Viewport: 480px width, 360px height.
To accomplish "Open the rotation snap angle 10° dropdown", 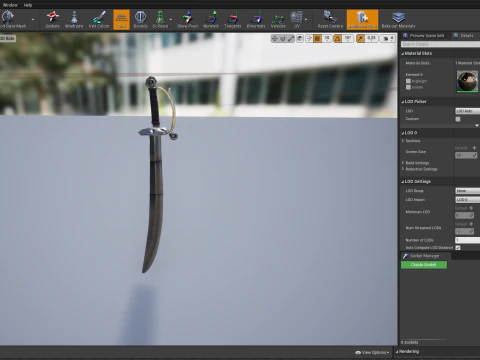I will click(x=348, y=39).
